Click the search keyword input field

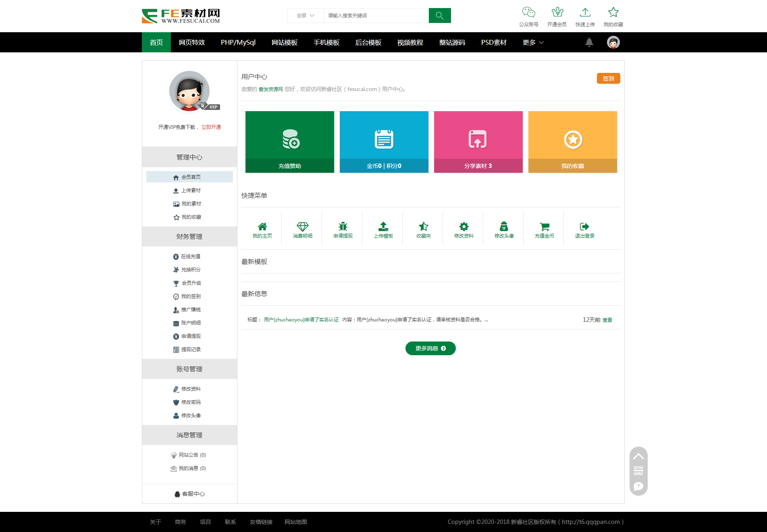pos(376,16)
